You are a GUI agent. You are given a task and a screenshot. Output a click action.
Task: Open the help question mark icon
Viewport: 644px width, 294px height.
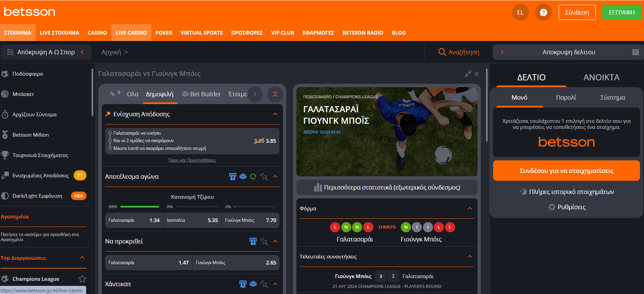pos(543,13)
